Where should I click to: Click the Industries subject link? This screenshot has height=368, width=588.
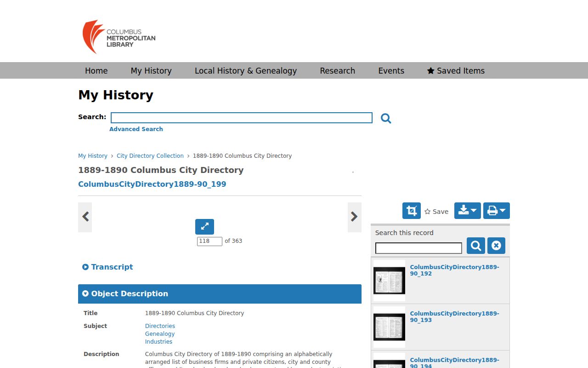tap(158, 342)
